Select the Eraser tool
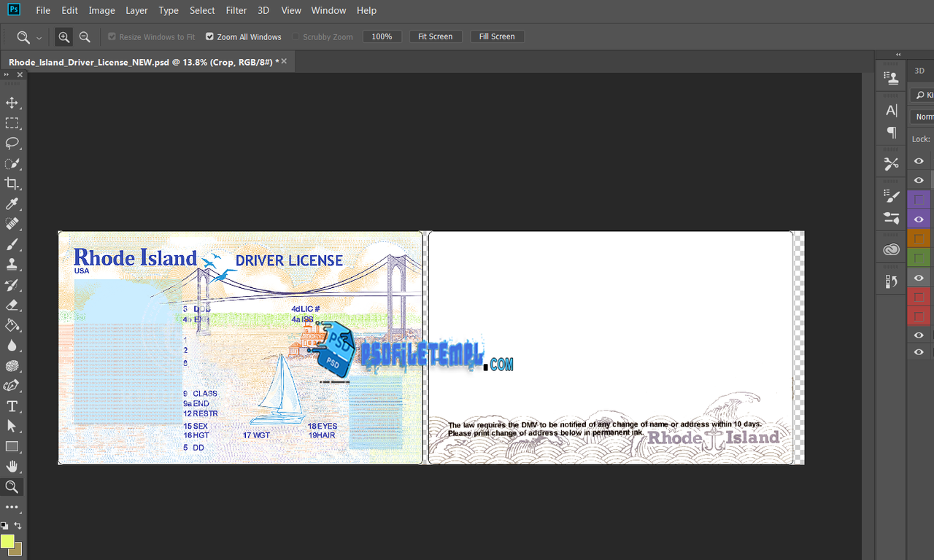Image resolution: width=934 pixels, height=560 pixels. point(12,305)
